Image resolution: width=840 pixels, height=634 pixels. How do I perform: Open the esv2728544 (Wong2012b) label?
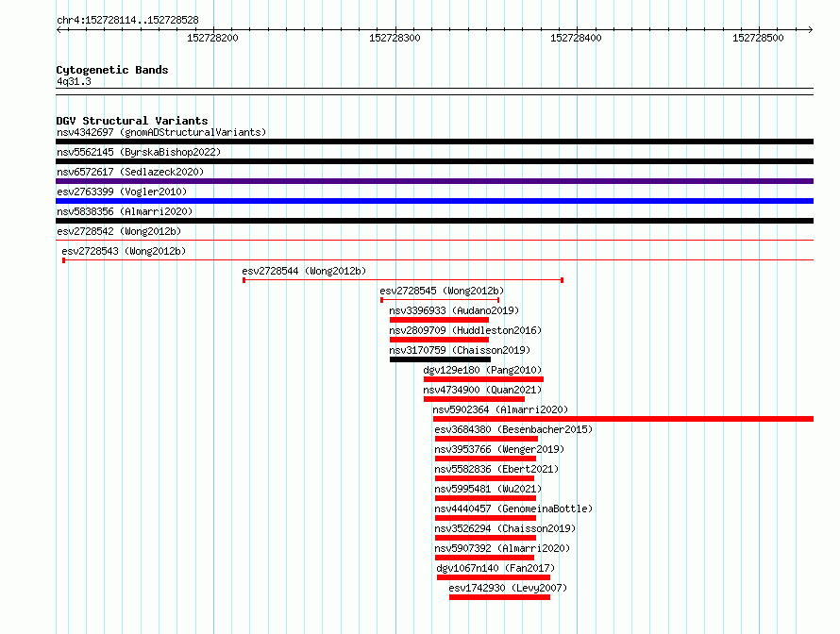coord(304,271)
